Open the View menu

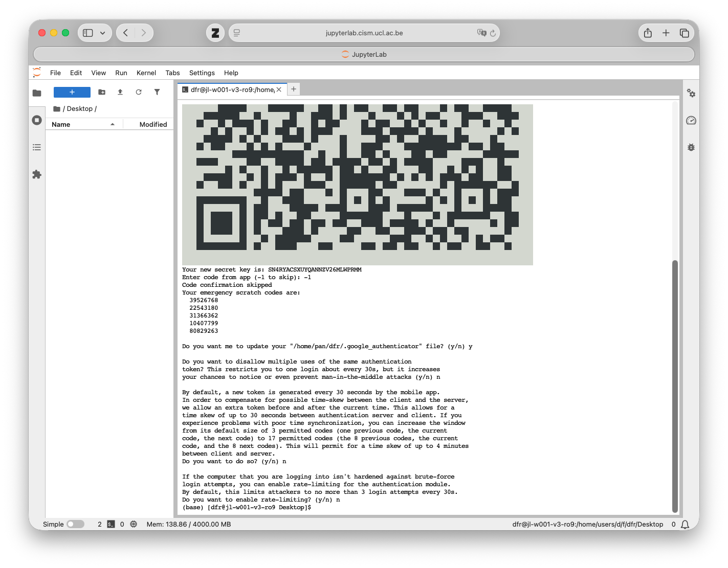tap(98, 73)
